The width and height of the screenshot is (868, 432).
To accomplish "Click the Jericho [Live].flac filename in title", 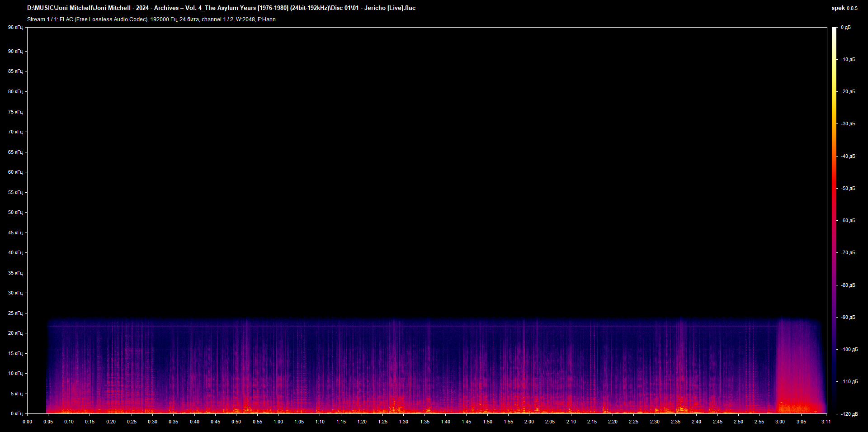I will [390, 8].
